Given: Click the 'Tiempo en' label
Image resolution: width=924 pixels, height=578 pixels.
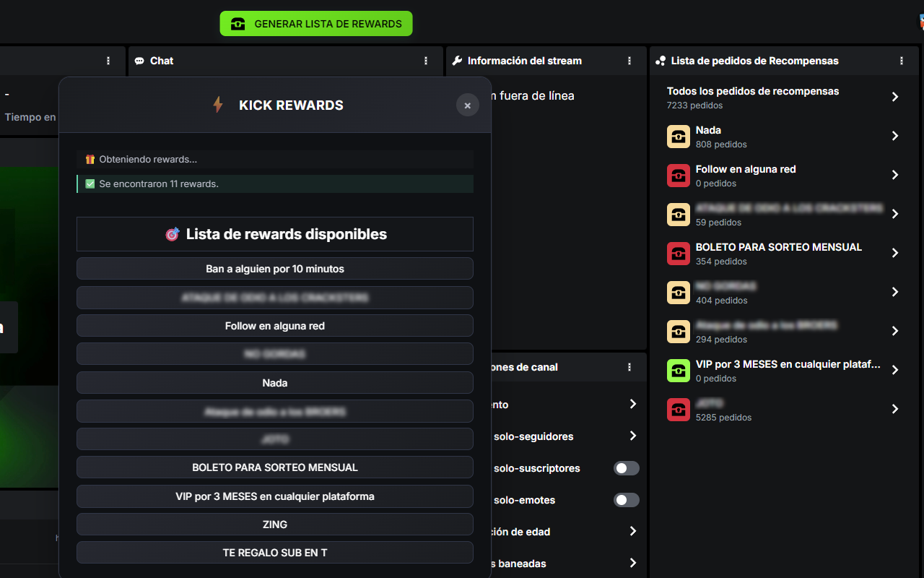Looking at the screenshot, I should (30, 117).
